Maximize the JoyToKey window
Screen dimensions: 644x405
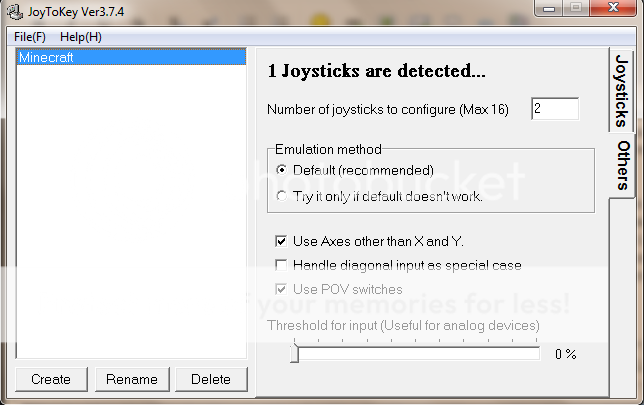click(575, 9)
